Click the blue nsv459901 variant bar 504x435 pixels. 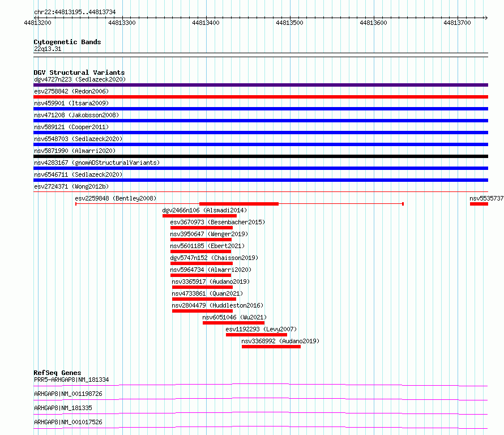tap(260, 109)
